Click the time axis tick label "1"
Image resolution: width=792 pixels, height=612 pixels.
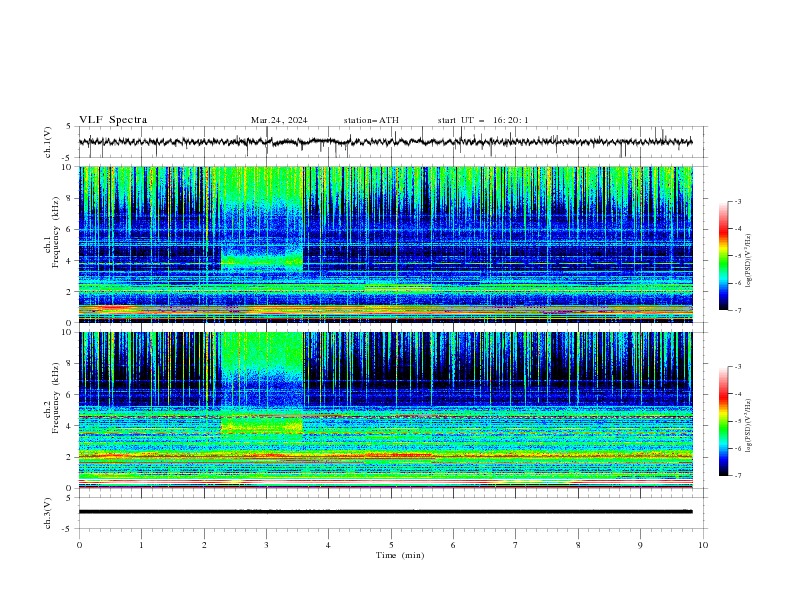(x=141, y=545)
